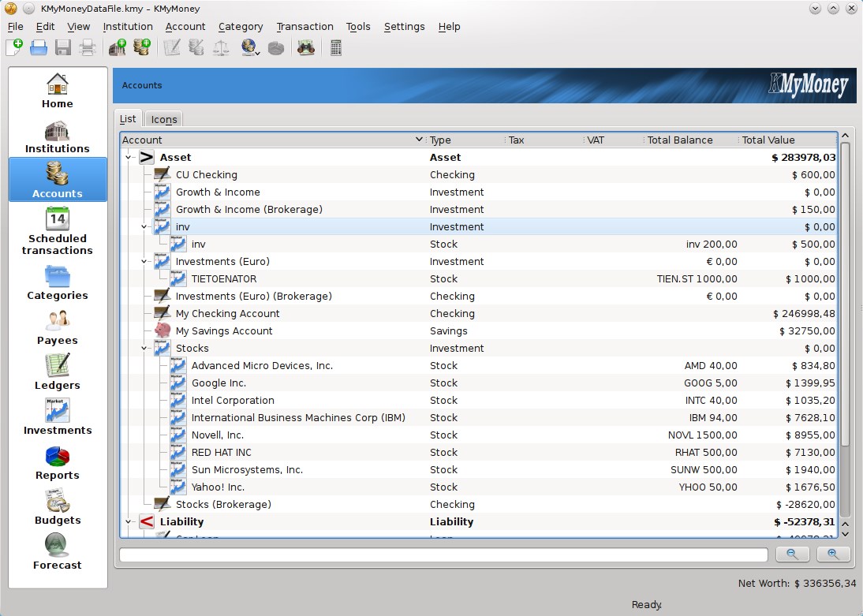Select the Accounts sidebar view
The height and width of the screenshot is (616, 863).
58,180
